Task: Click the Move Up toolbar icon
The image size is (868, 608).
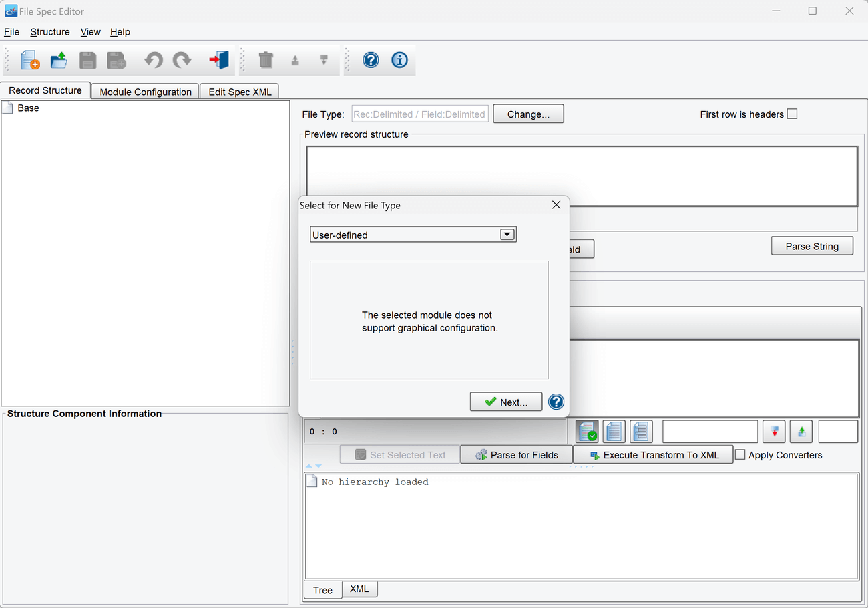Action: tap(295, 60)
